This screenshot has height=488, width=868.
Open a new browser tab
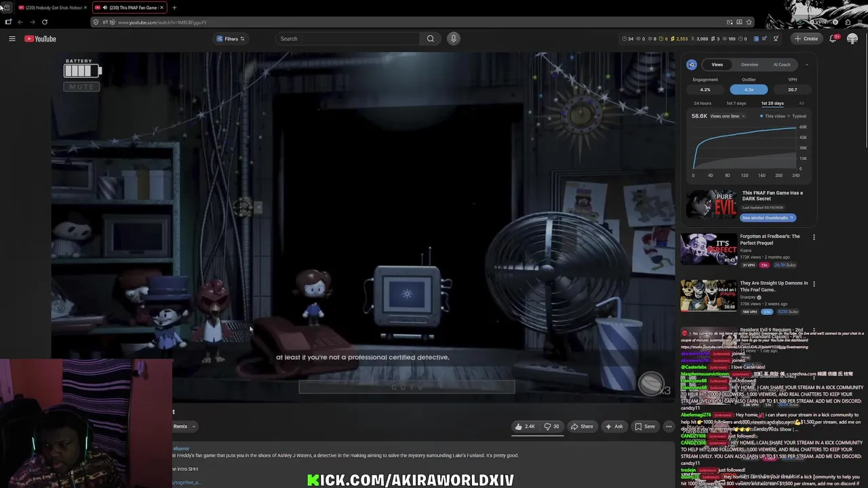[x=174, y=7]
